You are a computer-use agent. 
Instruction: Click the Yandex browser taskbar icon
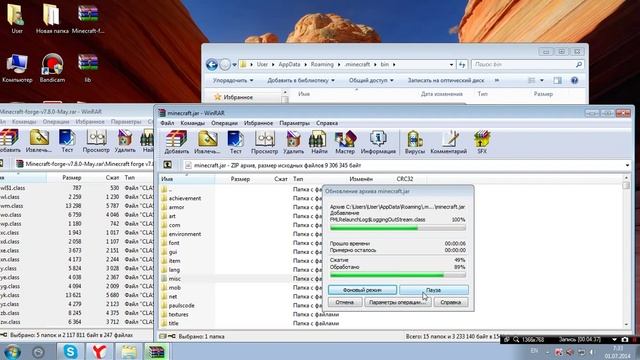coord(99,351)
